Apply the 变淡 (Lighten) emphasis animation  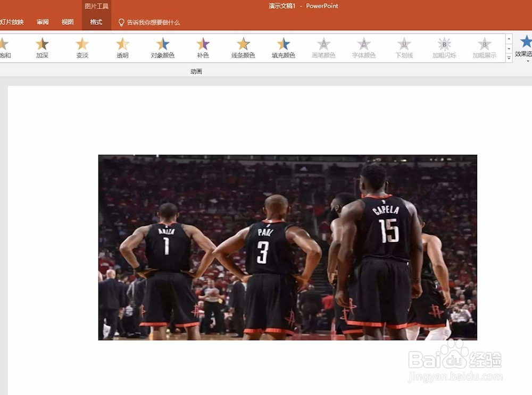click(82, 48)
